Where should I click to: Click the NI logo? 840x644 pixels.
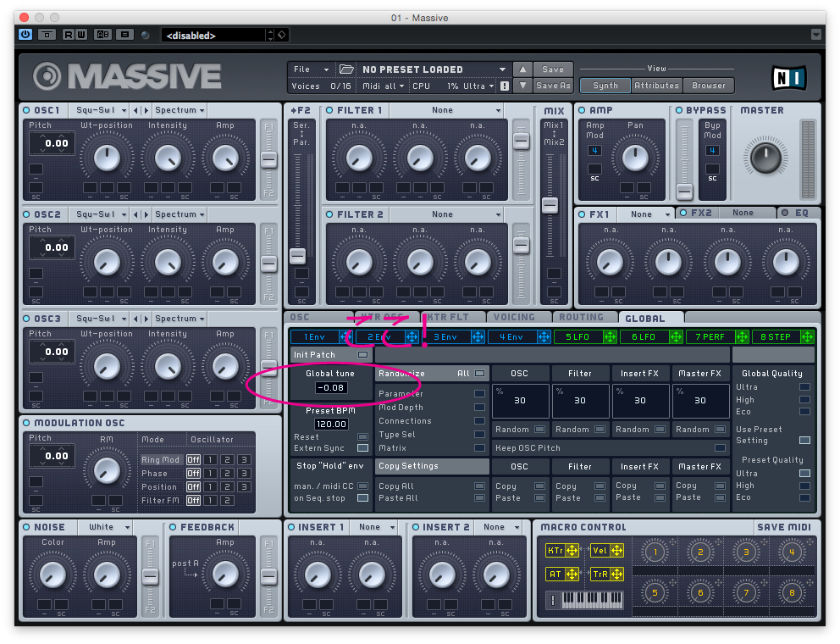tap(788, 78)
